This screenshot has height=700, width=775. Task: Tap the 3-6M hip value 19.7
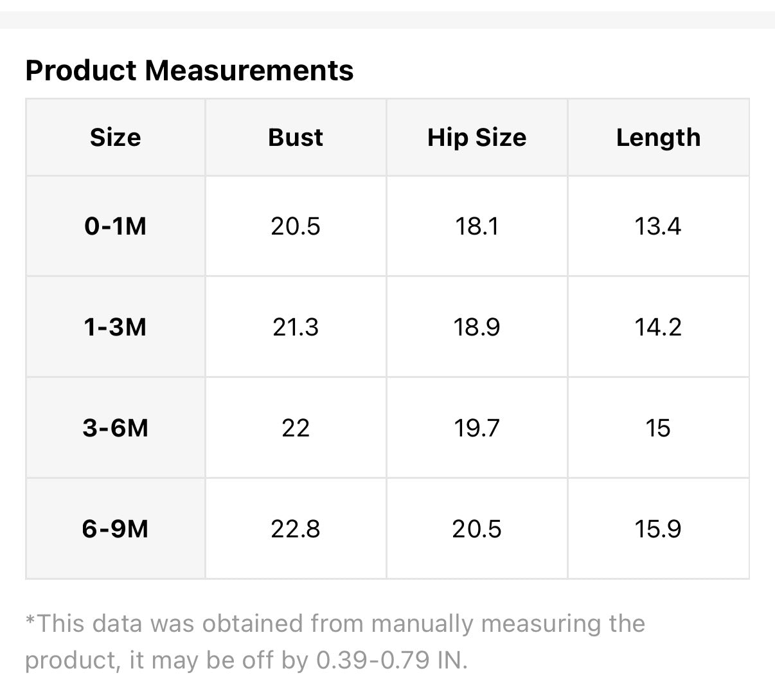coord(477,428)
